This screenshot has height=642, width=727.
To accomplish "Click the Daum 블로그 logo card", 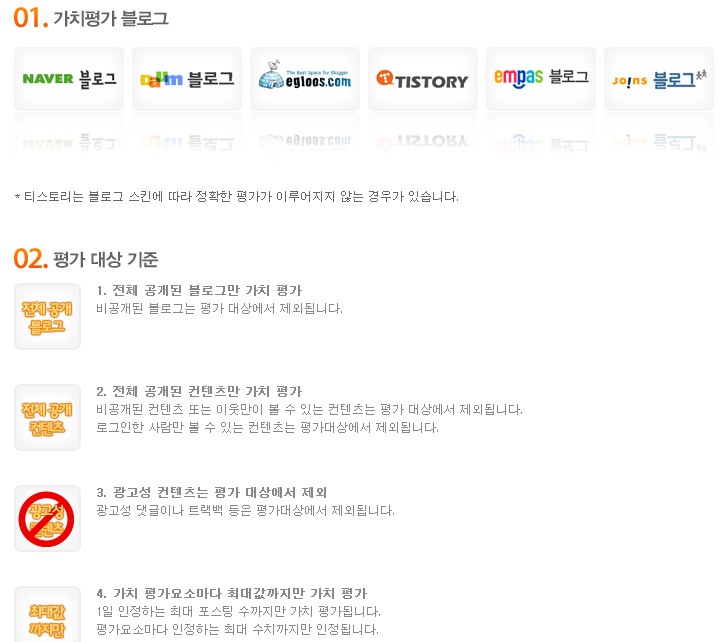I will coord(187,79).
